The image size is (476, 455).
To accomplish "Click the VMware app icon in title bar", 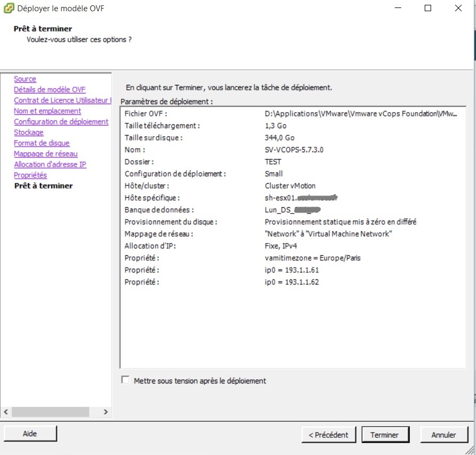I will coord(9,8).
